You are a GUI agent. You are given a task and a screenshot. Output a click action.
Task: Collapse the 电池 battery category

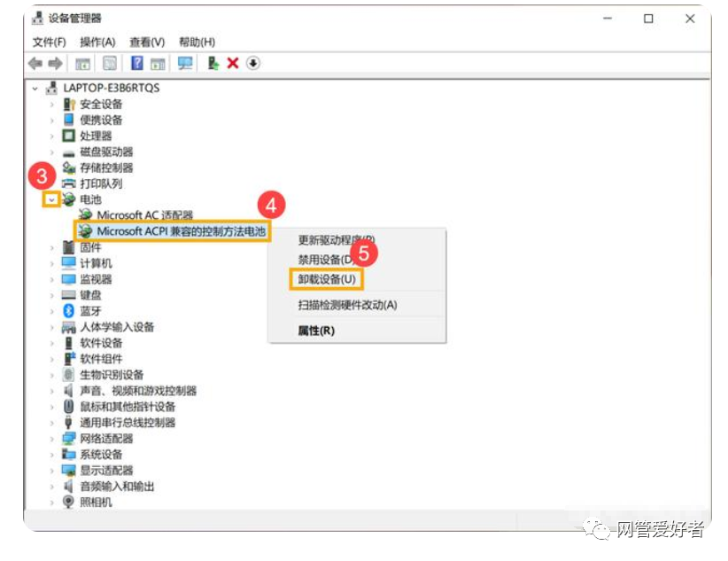[x=51, y=200]
